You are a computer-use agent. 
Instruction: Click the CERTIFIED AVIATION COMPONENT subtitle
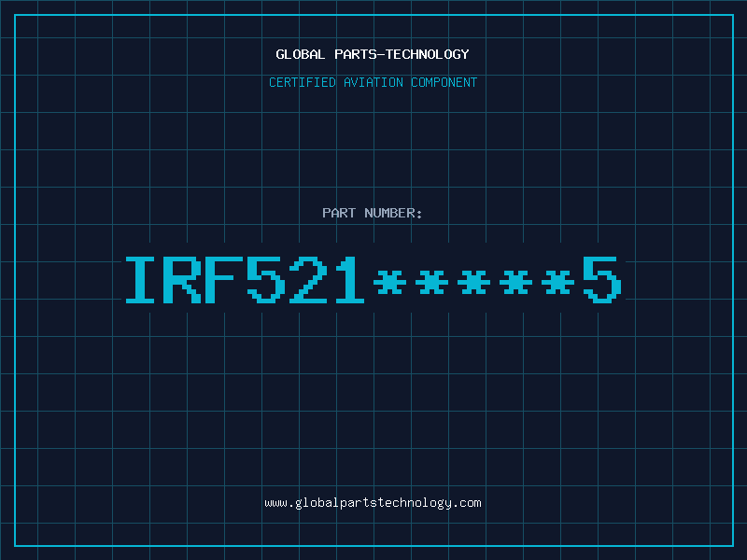pos(373,82)
